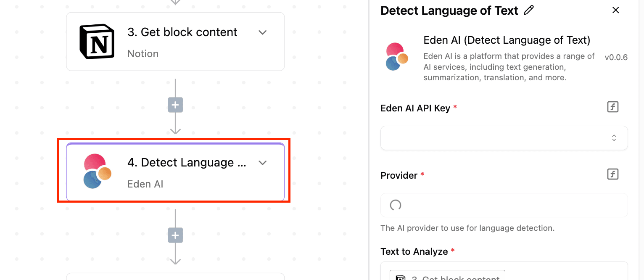The width and height of the screenshot is (644, 280).
Task: Toggle dynamic value for Eden AI API Key
Action: pos(613,107)
